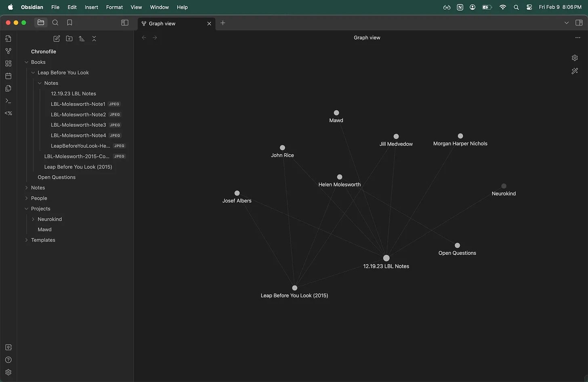Open the 12.19.23 LBL Notes file
Image resolution: width=588 pixels, height=382 pixels.
[73, 93]
